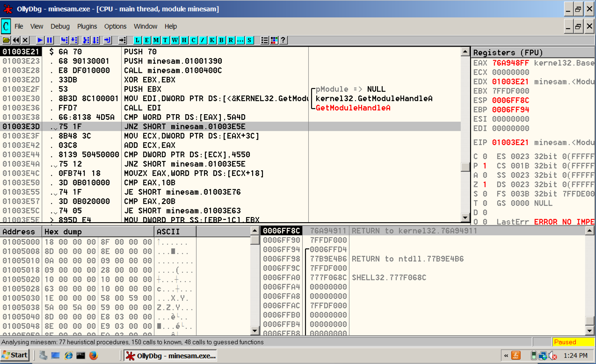The height and width of the screenshot is (364, 596).
Task: Expand hidden system tray icons chevron
Action: (506, 356)
